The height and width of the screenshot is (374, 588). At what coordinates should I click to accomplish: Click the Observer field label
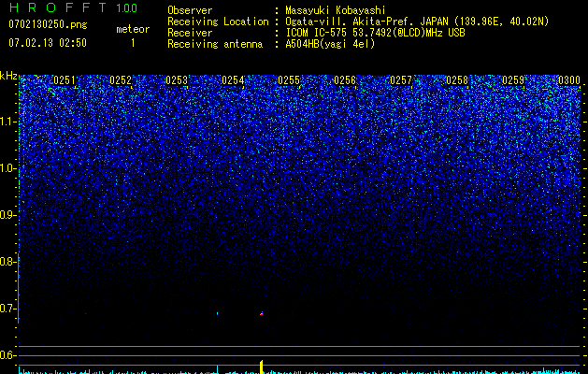(x=190, y=10)
